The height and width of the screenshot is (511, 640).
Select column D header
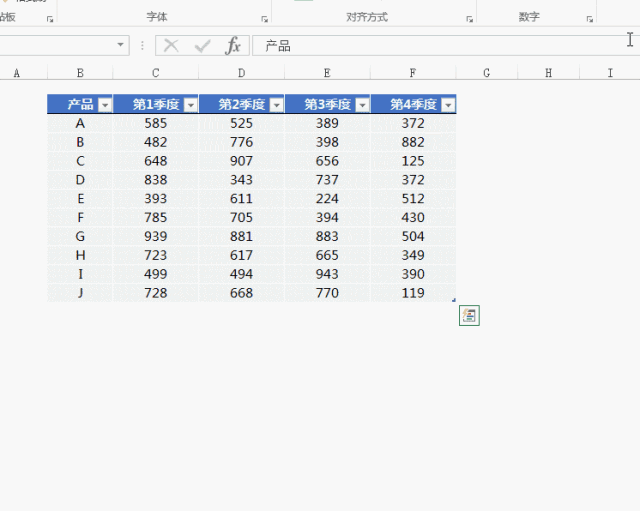242,73
